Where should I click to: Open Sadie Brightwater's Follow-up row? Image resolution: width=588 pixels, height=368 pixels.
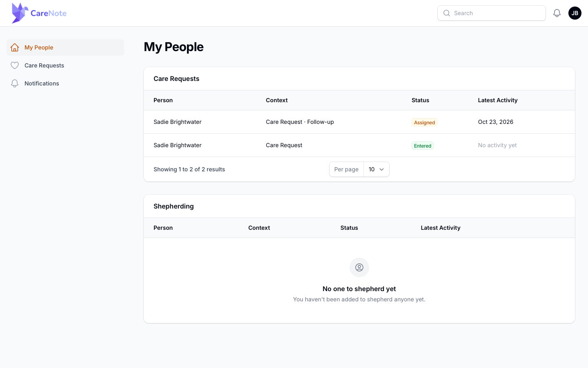tap(359, 122)
